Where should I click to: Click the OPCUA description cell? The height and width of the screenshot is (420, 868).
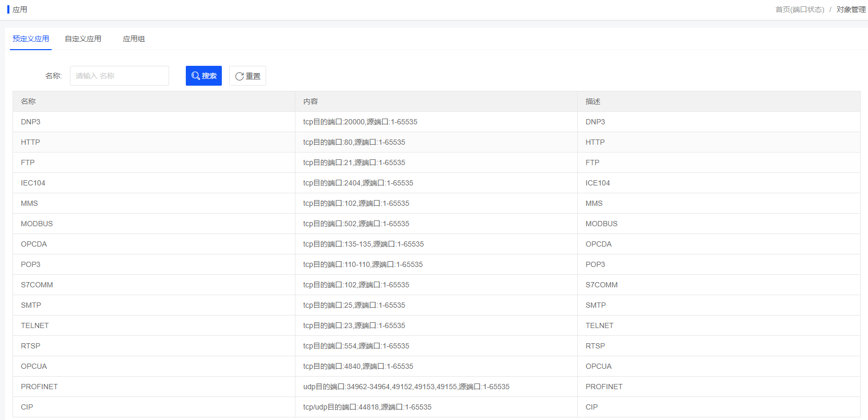click(x=719, y=366)
